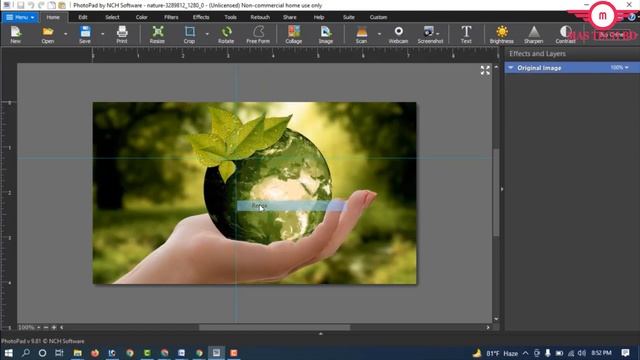Add Text with the Text tool
The width and height of the screenshot is (640, 360).
466,34
